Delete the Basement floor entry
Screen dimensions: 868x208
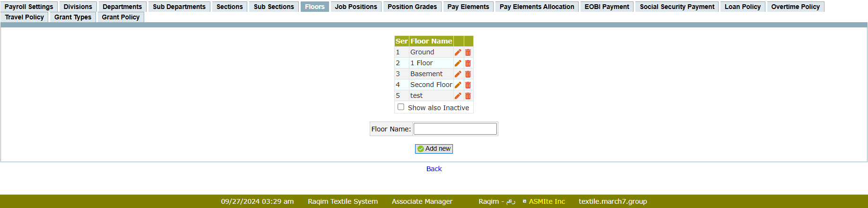tap(468, 74)
